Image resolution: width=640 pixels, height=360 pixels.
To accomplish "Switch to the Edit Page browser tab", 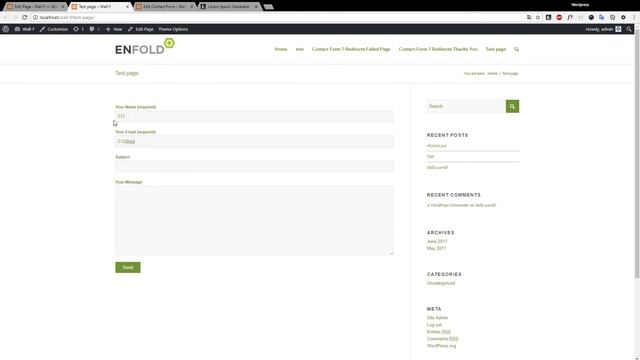I will pyautogui.click(x=35, y=7).
